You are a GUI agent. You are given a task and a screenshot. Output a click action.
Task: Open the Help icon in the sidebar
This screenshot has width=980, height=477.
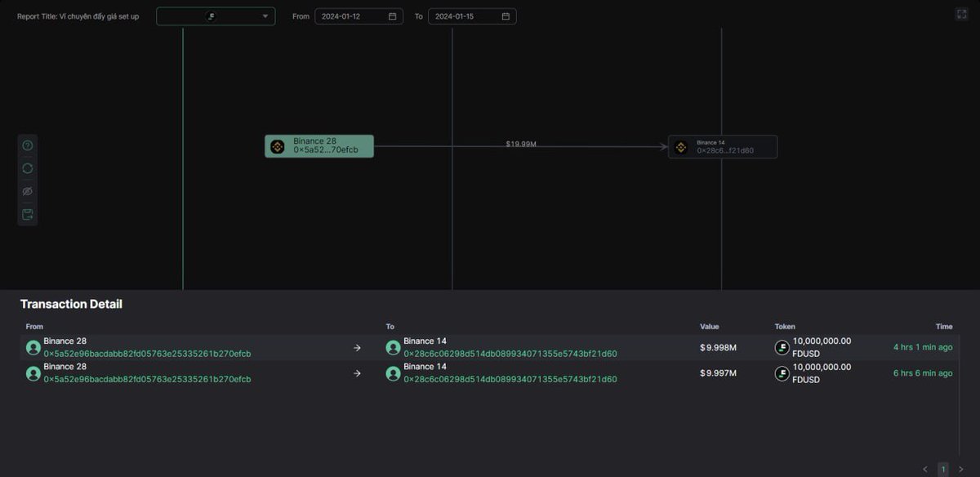[27, 145]
